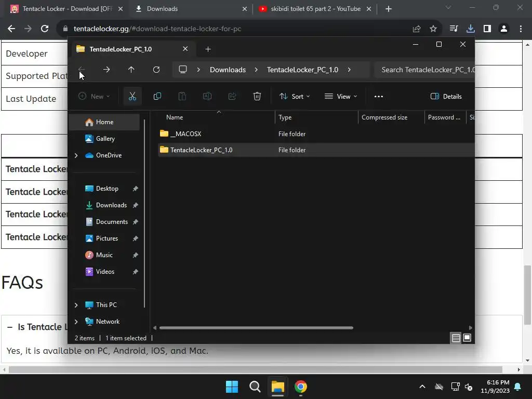This screenshot has height=399, width=532.
Task: Open a new Chrome tab
Action: [x=389, y=9]
